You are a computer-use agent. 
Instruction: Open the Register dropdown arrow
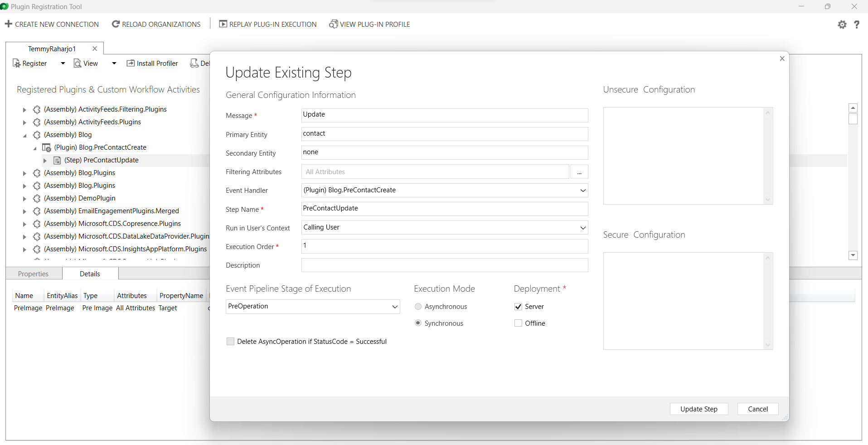[x=63, y=64]
